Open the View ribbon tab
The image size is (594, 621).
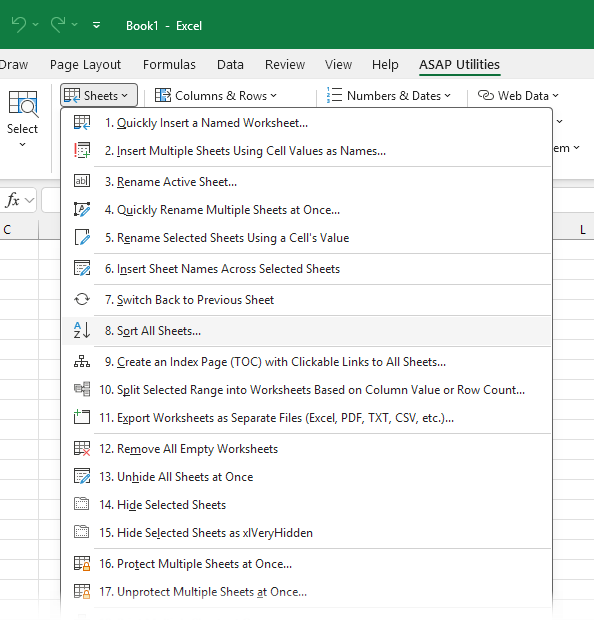[338, 65]
